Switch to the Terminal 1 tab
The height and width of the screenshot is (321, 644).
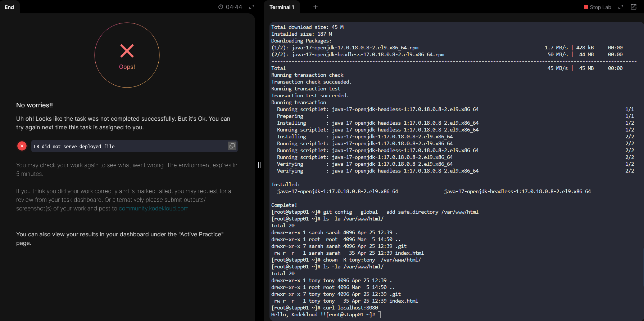point(282,7)
